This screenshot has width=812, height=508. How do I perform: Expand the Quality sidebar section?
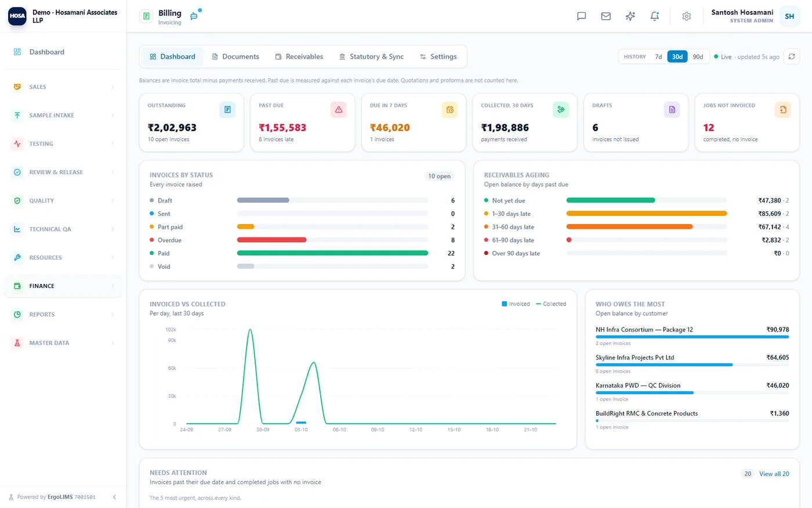(x=63, y=200)
